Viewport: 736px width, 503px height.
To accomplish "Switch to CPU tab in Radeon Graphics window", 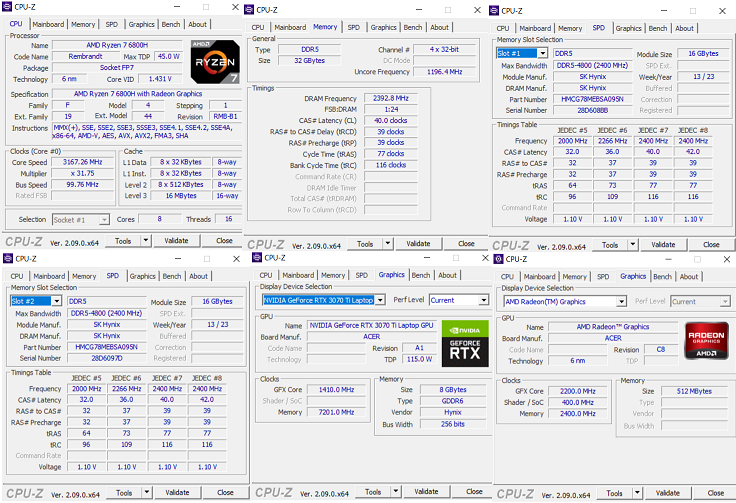I will (507, 276).
